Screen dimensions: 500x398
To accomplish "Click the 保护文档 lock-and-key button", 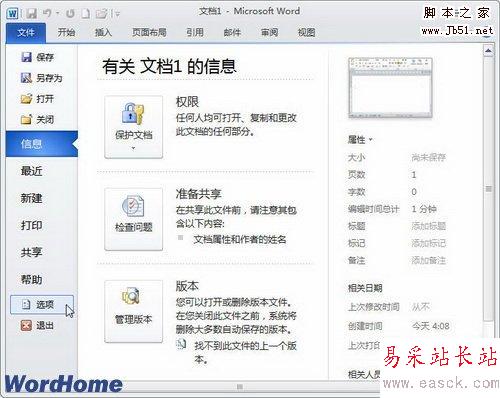I will tap(133, 127).
